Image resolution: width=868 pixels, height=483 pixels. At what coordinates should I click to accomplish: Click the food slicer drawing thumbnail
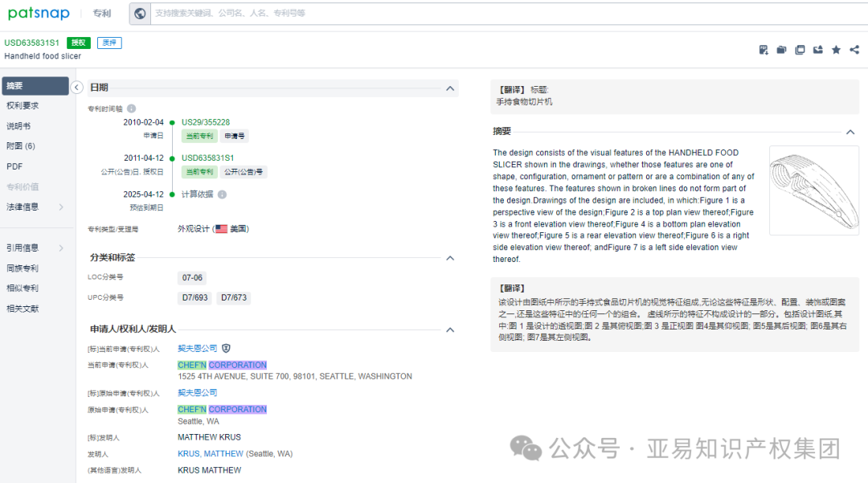tap(813, 190)
